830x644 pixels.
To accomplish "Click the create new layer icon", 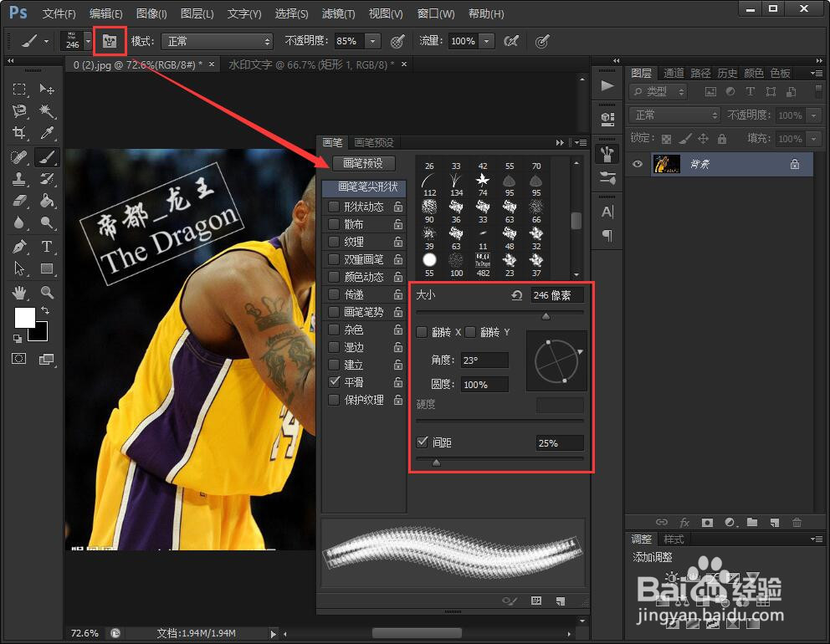I will 775,522.
